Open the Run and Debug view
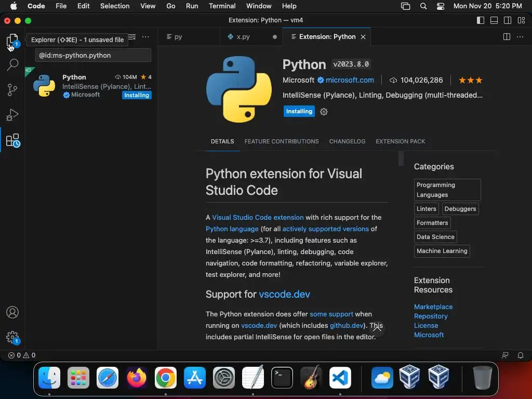532x399 pixels. point(12,115)
